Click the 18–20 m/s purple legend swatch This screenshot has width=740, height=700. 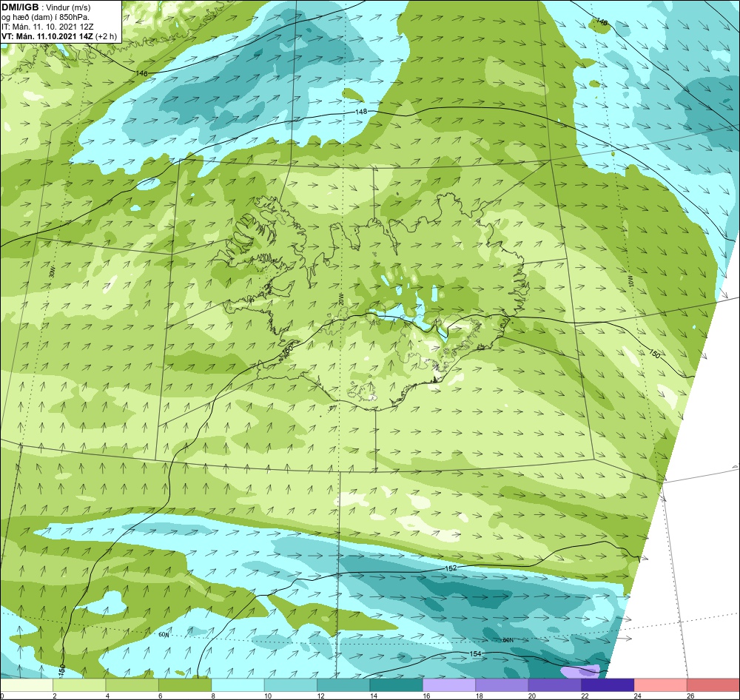pyautogui.click(x=502, y=685)
